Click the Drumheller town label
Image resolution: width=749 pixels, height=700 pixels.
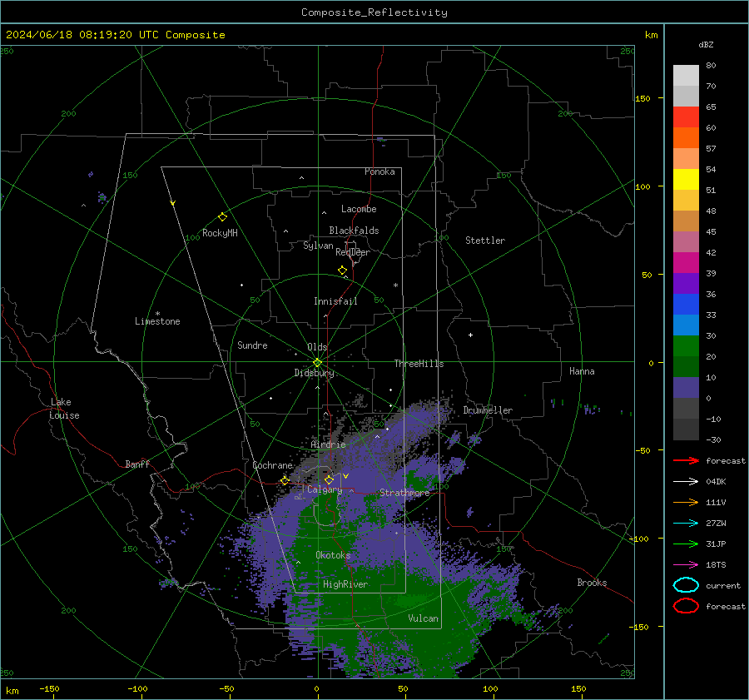(488, 410)
